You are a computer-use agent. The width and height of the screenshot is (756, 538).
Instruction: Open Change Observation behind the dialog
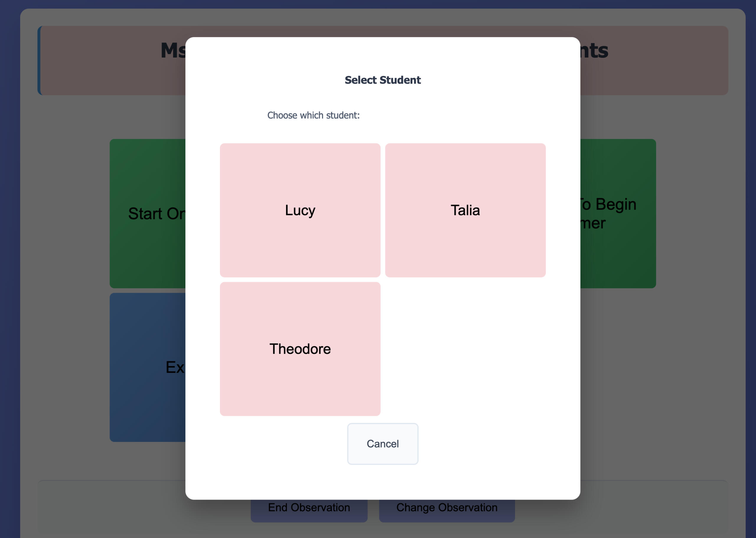(x=447, y=511)
